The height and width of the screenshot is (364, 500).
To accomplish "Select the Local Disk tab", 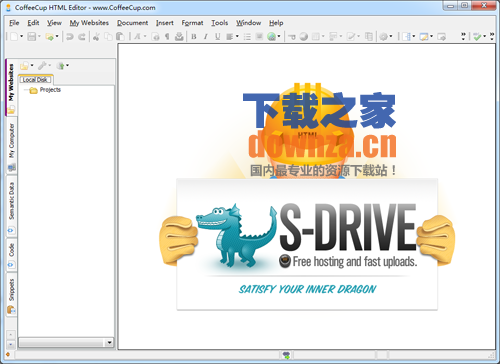I will pyautogui.click(x=35, y=80).
